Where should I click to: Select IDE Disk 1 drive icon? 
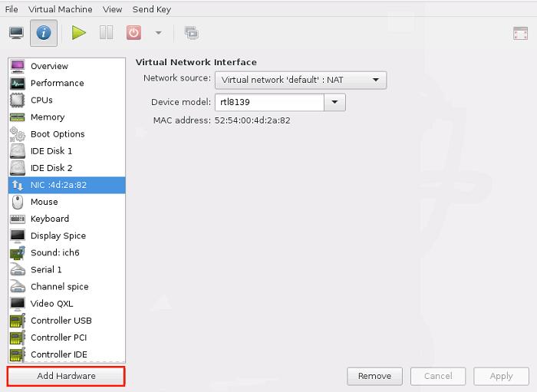click(x=18, y=151)
